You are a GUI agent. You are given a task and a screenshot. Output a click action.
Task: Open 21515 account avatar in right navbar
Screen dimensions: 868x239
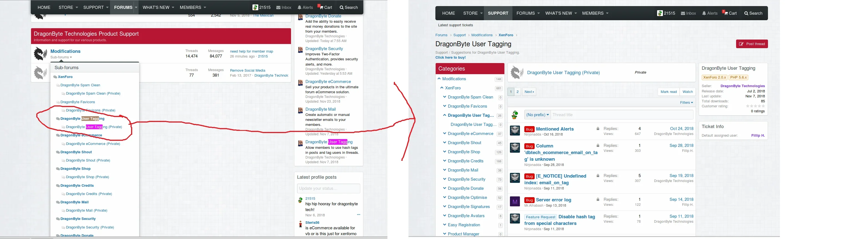(660, 13)
